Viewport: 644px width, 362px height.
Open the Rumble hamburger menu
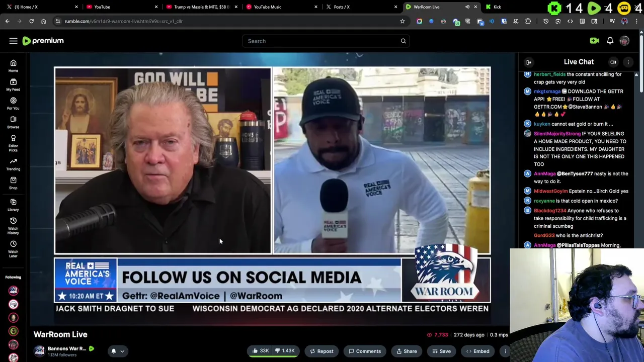[x=13, y=41]
